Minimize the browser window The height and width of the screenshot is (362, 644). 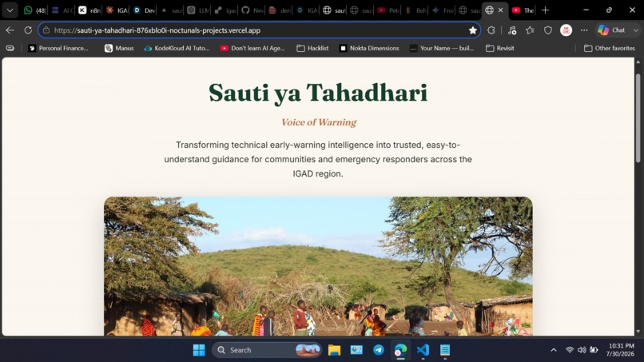[586, 10]
